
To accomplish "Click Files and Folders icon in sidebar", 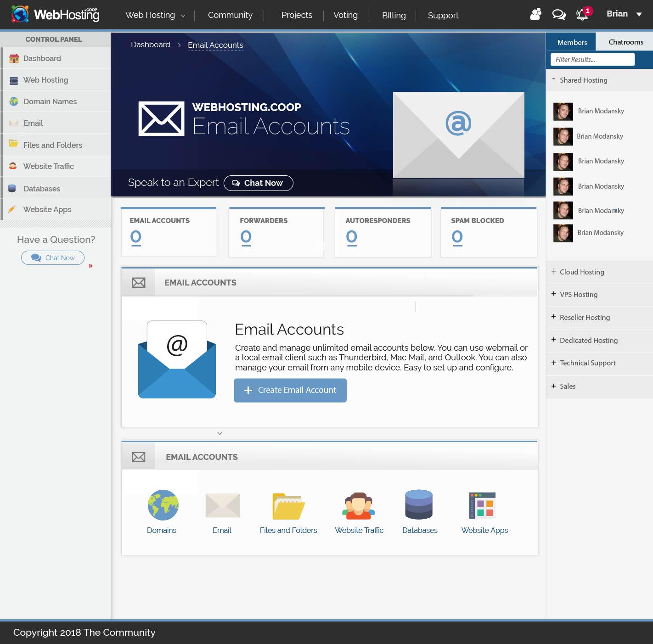I will click(x=14, y=144).
